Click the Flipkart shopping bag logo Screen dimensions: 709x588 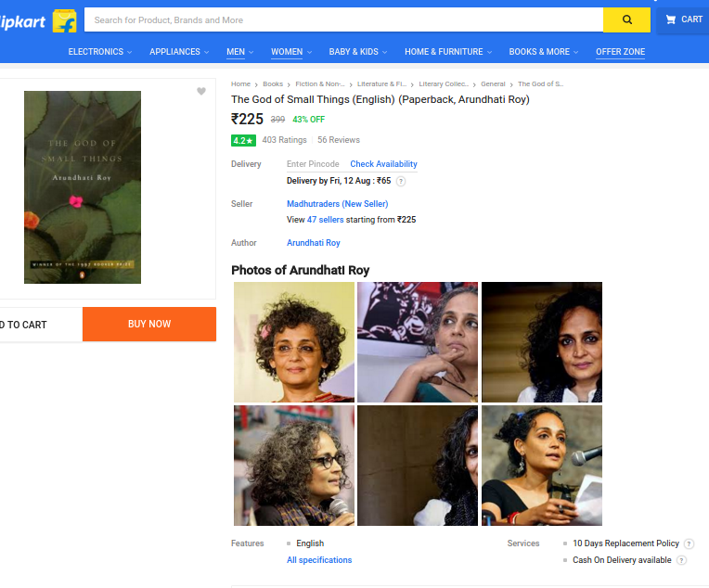click(65, 20)
